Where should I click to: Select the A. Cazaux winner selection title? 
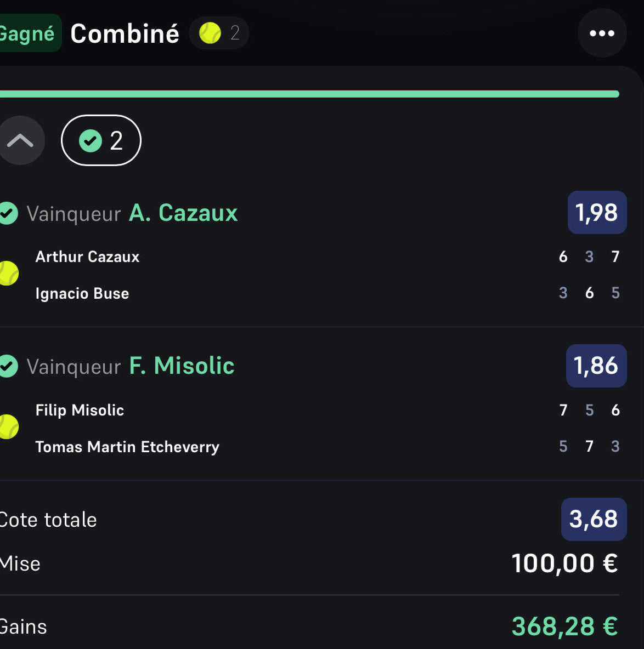point(183,213)
